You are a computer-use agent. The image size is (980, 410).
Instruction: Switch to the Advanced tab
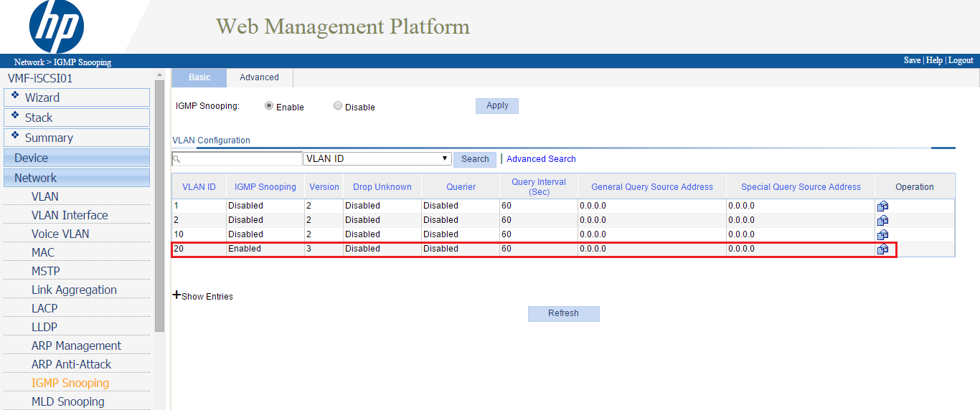259,77
